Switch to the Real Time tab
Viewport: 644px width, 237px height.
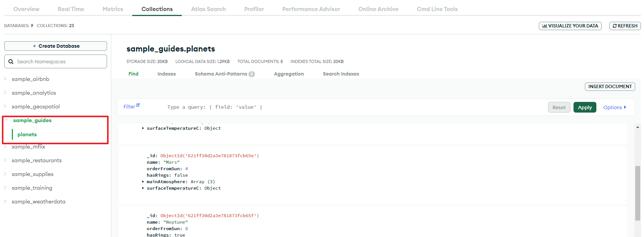(71, 9)
